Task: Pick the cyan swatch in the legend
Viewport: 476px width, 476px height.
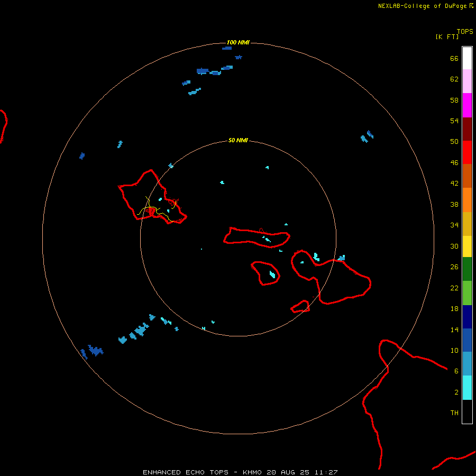Action: pos(467,388)
